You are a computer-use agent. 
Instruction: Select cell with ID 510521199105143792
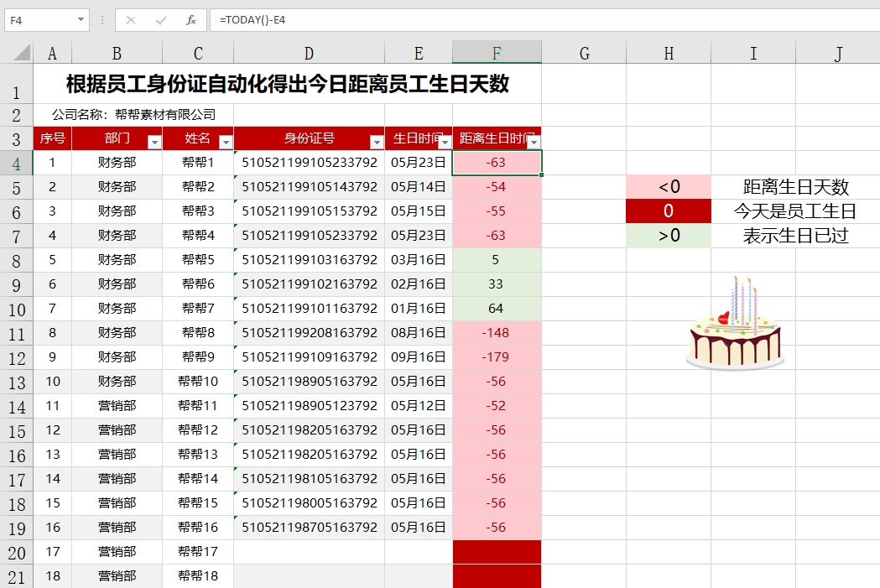(x=310, y=187)
